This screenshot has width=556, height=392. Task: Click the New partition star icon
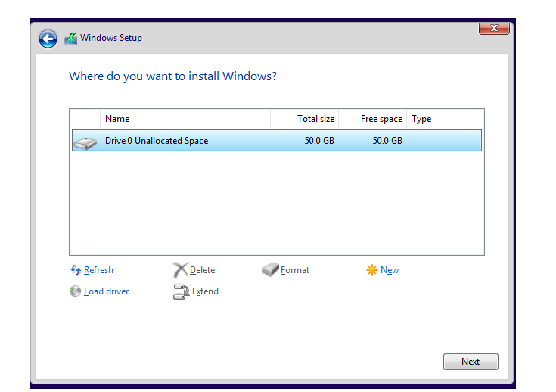[371, 270]
